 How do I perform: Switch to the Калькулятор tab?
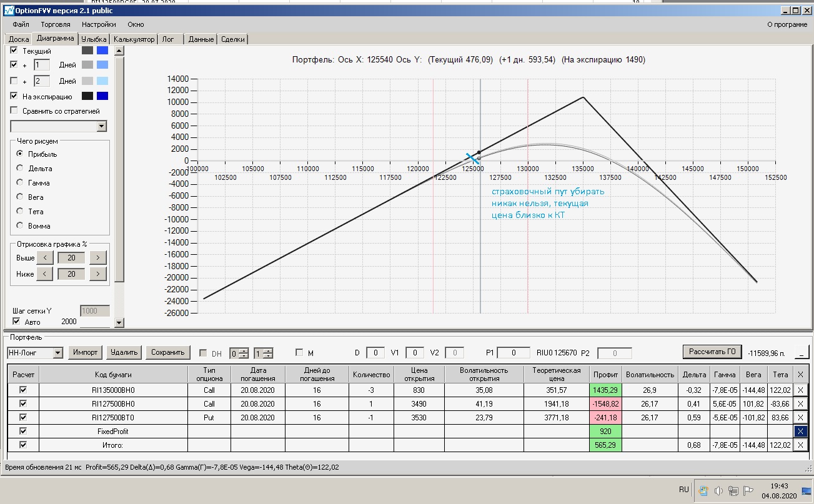[x=134, y=39]
